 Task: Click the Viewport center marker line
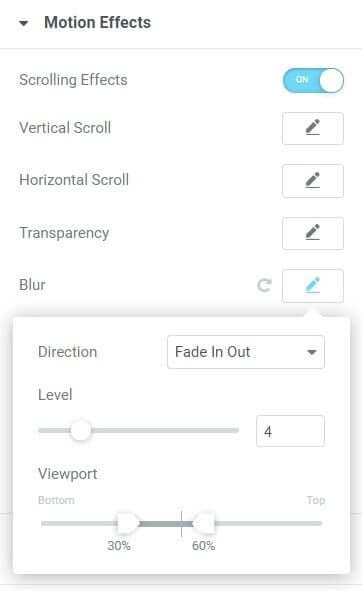tap(181, 524)
